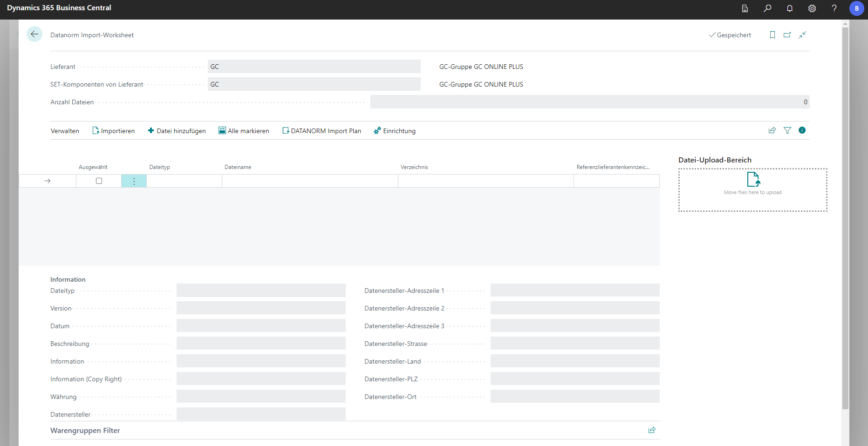Show the FactBox information icon
868x446 pixels.
click(802, 130)
